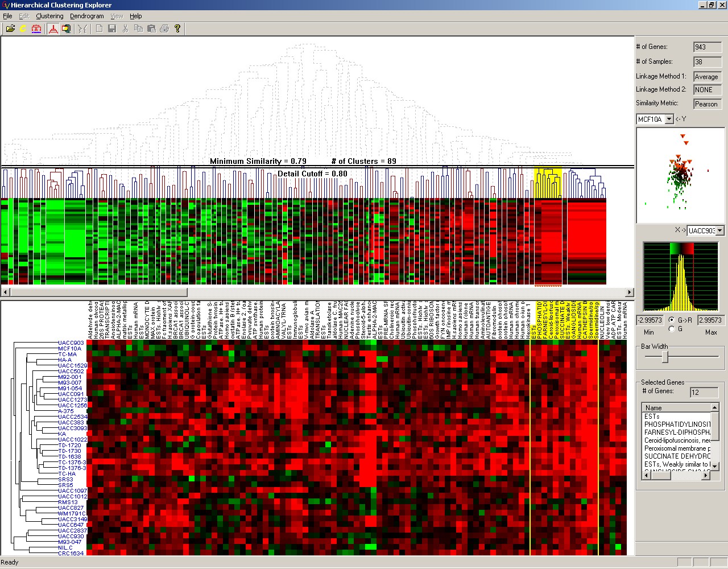This screenshot has height=569, width=728.
Task: Click the overlapping colored screens toolbar icon
Action: 67,28
